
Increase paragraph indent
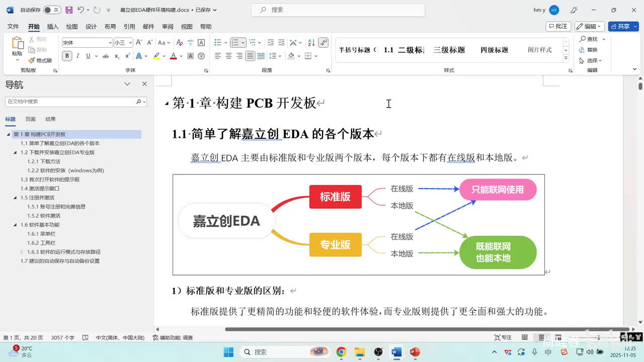(282, 43)
